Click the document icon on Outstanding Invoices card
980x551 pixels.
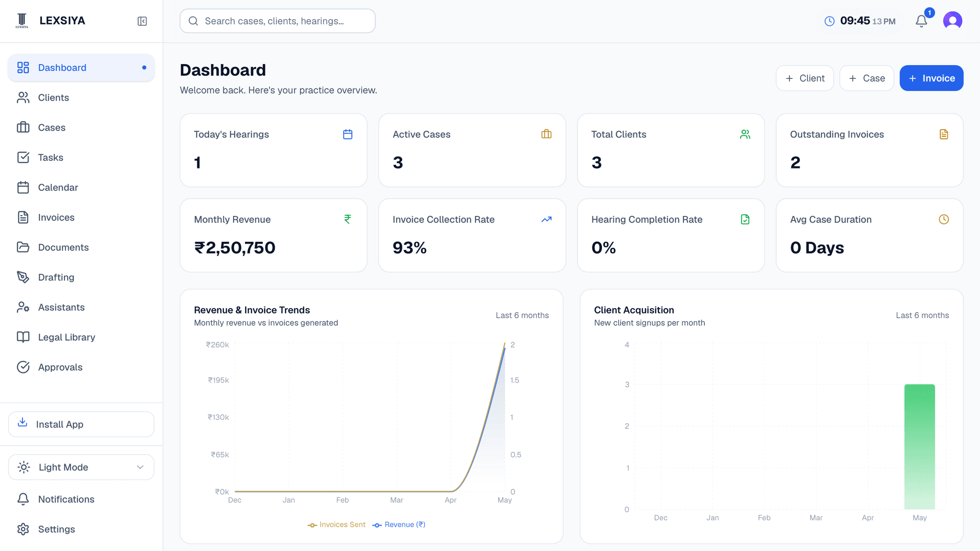(944, 135)
